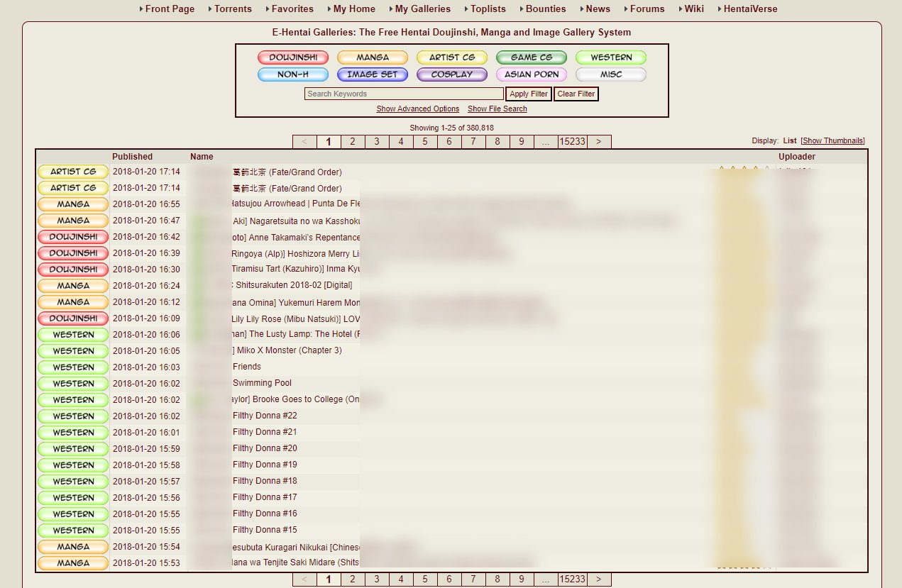Switch display to Show Thumbnails

click(833, 140)
